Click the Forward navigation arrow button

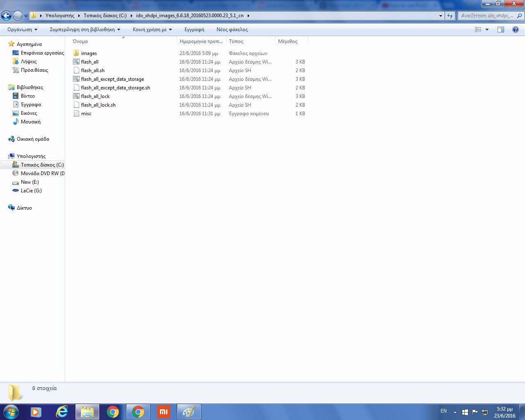coord(18,16)
